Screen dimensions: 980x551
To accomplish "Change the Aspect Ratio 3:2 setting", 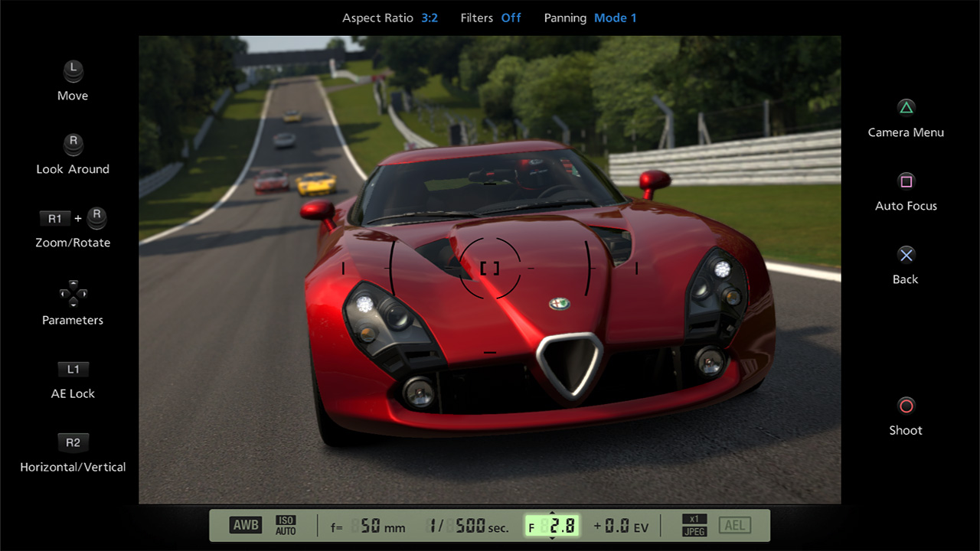I will pyautogui.click(x=430, y=18).
